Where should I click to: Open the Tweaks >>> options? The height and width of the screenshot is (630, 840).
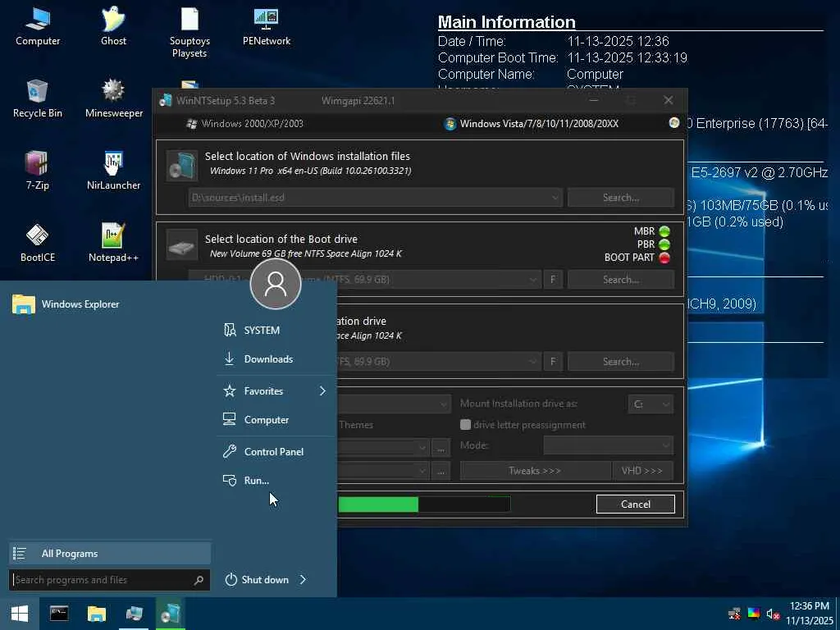[x=535, y=471]
